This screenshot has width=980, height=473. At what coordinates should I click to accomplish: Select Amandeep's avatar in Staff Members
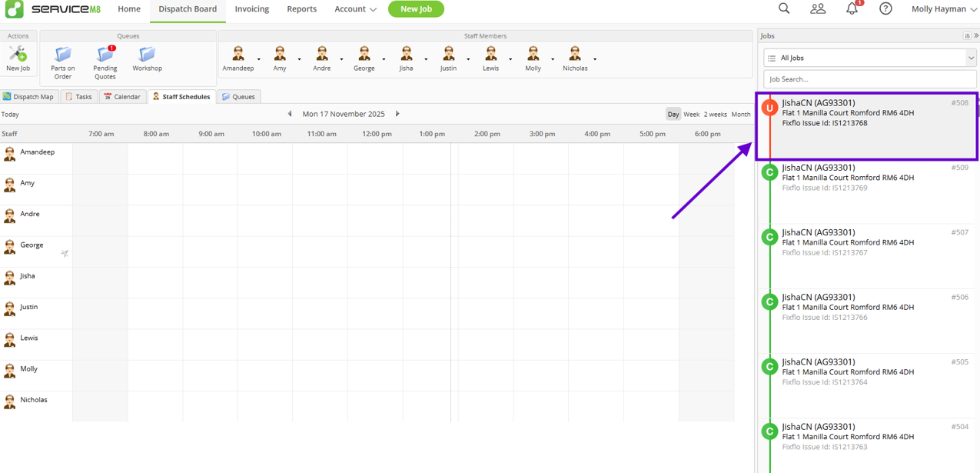click(238, 53)
